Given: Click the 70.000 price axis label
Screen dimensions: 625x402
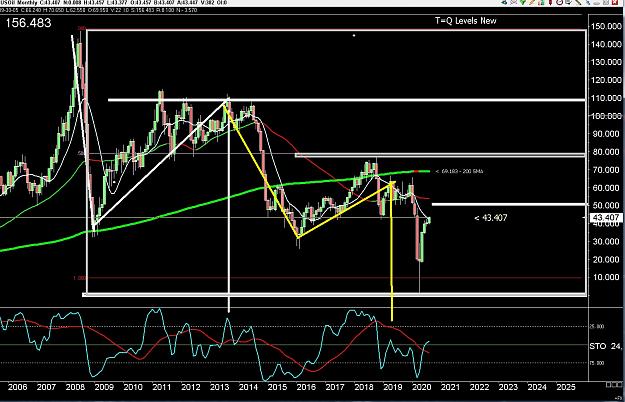Looking at the screenshot, I should [x=606, y=170].
